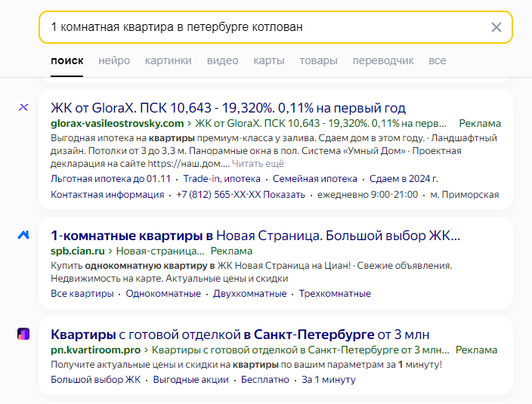Click the Cian favicon icon
Screen dimensions: 532x404
(23, 235)
